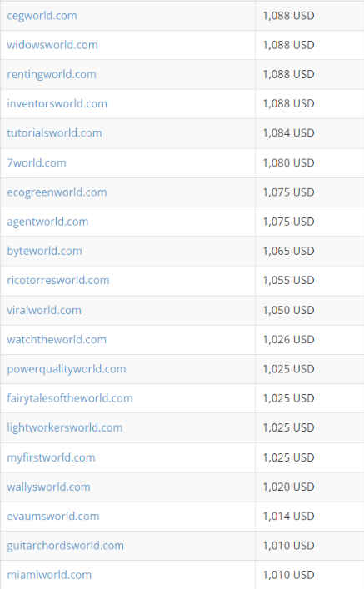Open rentingworld.com domain listing
Image resolution: width=364 pixels, height=589 pixels.
point(52,74)
